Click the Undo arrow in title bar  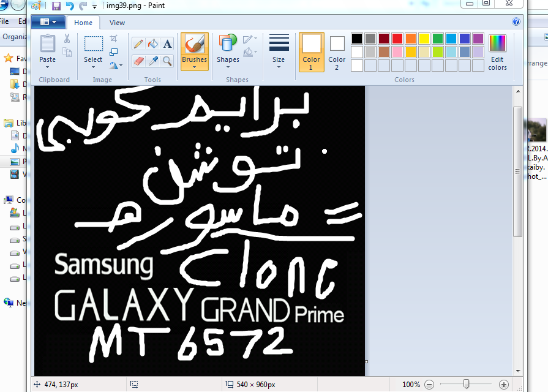click(70, 6)
